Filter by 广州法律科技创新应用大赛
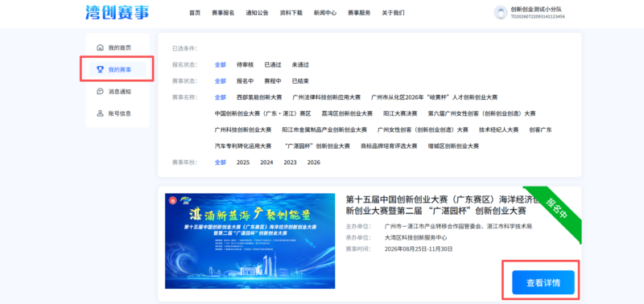Viewport: 644px width, 304px height. [327, 97]
